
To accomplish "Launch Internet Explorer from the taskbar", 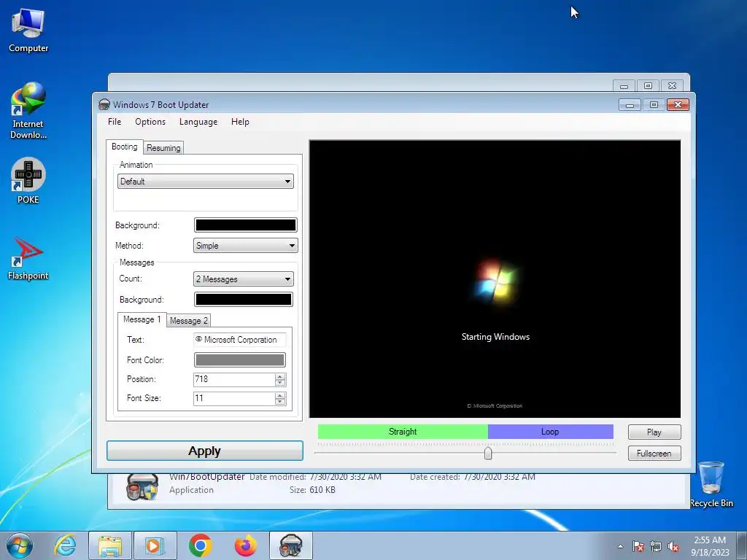I will 65,545.
